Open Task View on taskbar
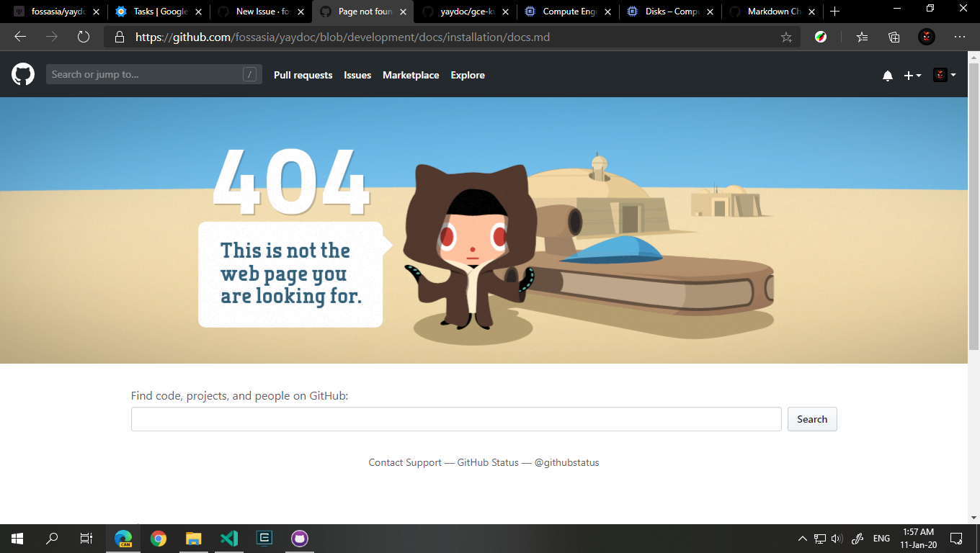980x553 pixels. point(86,539)
